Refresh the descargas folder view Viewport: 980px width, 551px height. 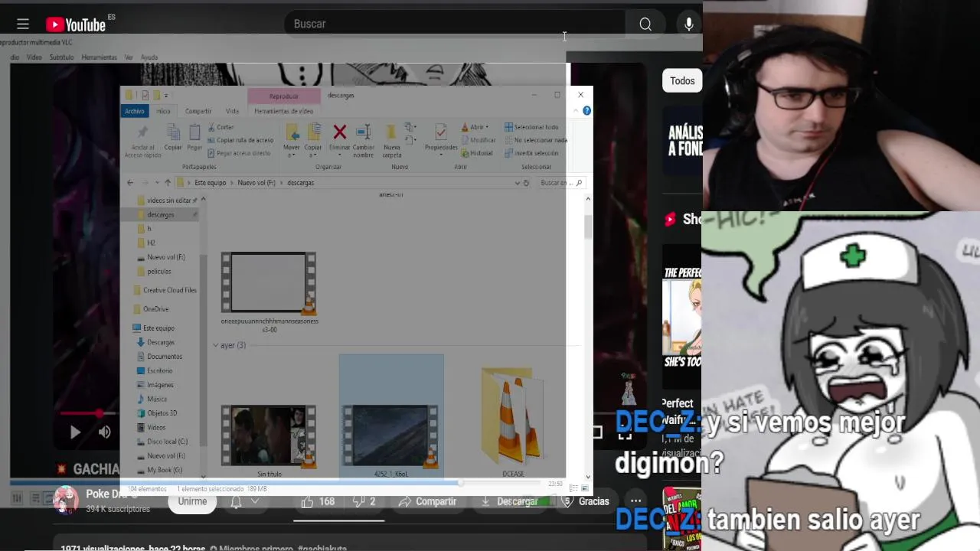click(526, 183)
